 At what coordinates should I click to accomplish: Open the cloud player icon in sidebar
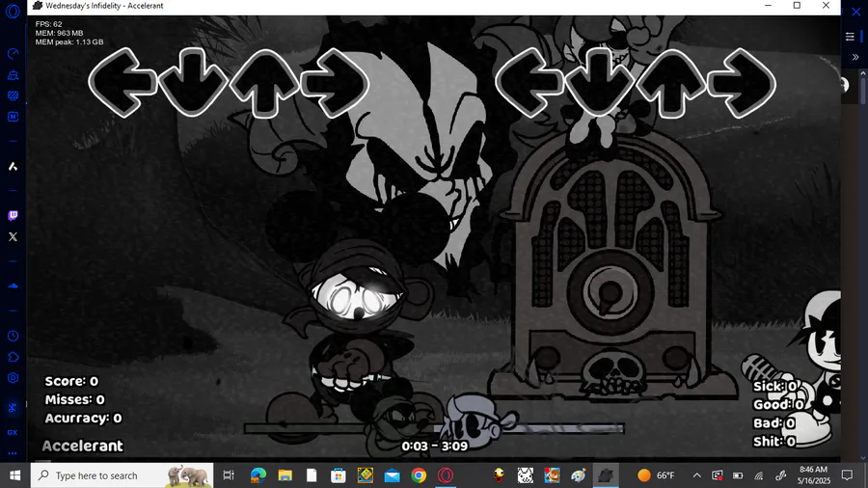13,286
